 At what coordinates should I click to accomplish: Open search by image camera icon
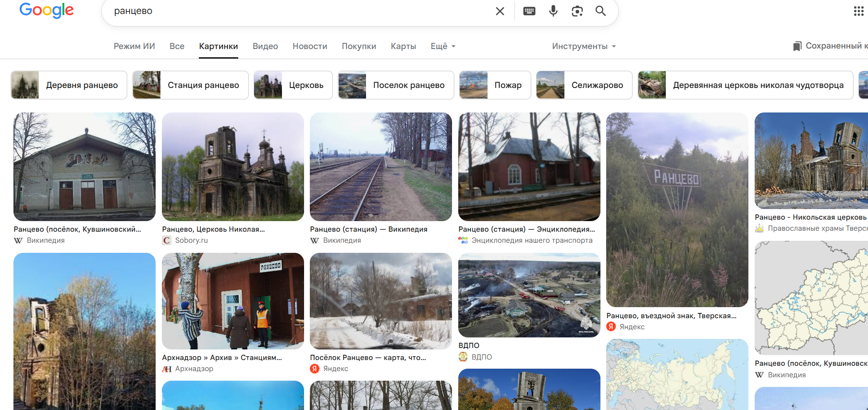[577, 11]
